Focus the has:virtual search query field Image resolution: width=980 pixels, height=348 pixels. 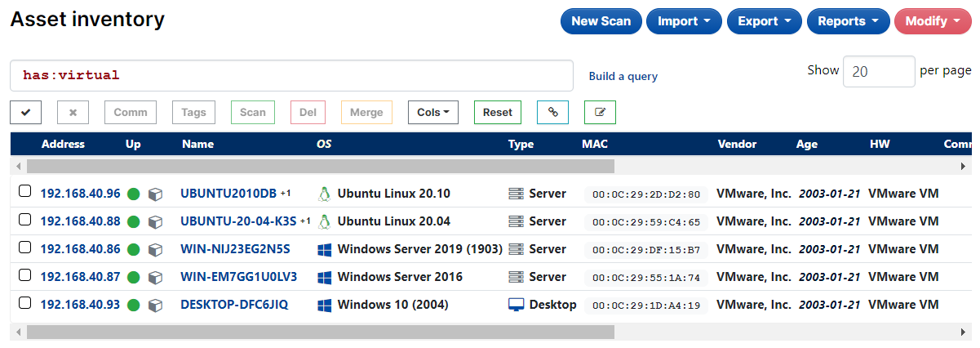(291, 75)
